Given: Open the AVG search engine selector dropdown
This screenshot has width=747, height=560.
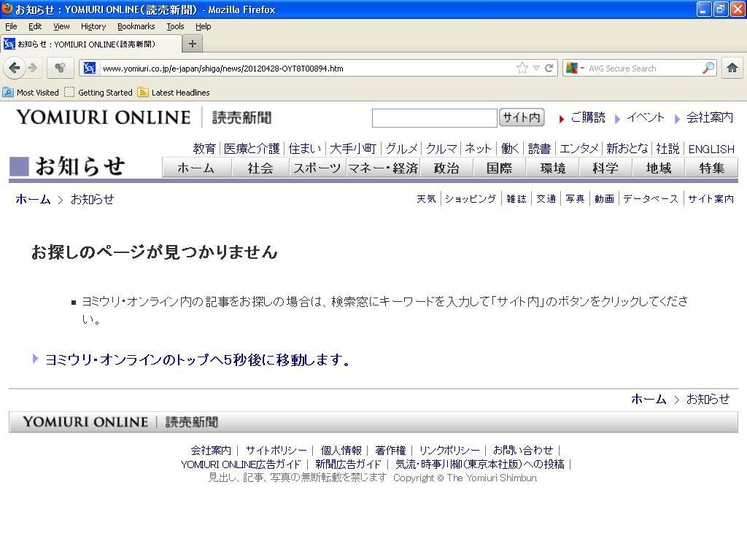Looking at the screenshot, I should (x=575, y=68).
